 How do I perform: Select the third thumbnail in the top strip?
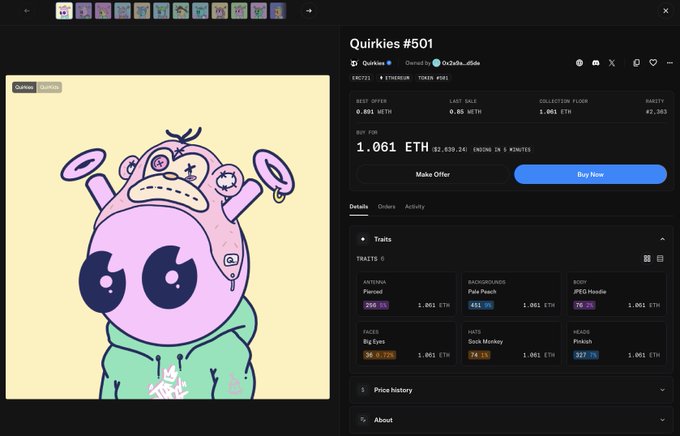click(103, 11)
